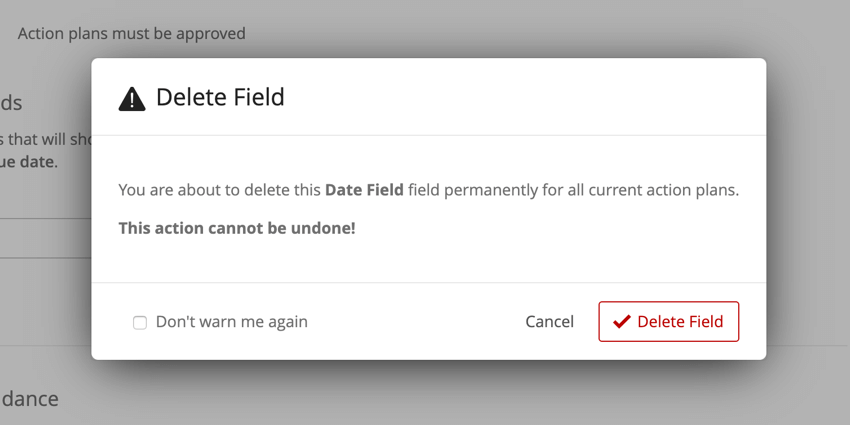The height and width of the screenshot is (425, 850).
Task: Click "Action plans must be approved" text behind dialog
Action: [131, 33]
